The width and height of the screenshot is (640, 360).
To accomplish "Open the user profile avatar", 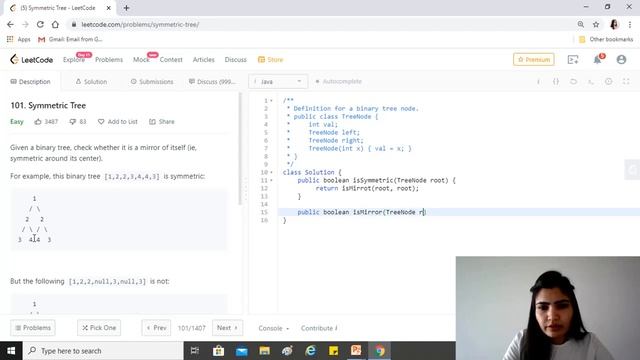I will tap(621, 60).
